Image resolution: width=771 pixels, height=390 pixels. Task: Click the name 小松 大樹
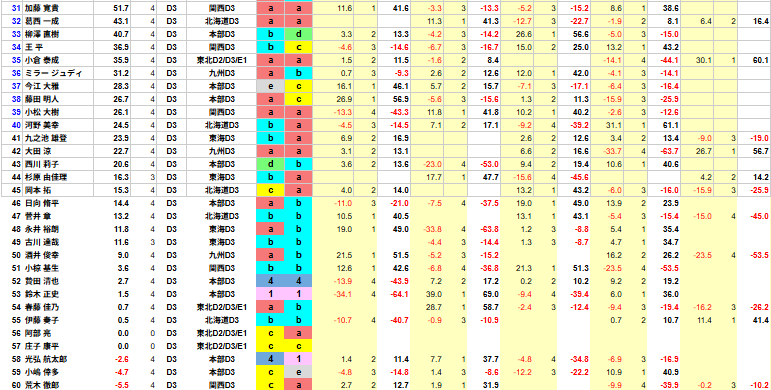coord(41,112)
